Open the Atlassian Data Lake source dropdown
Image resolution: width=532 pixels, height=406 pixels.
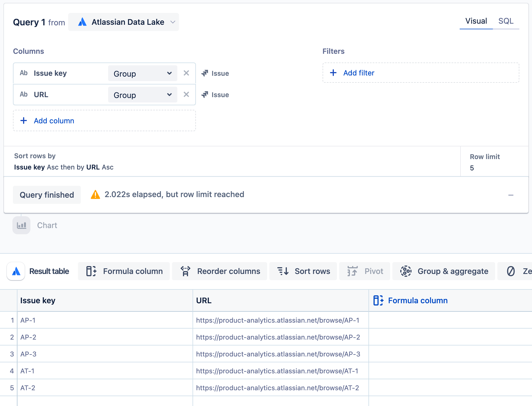click(124, 22)
